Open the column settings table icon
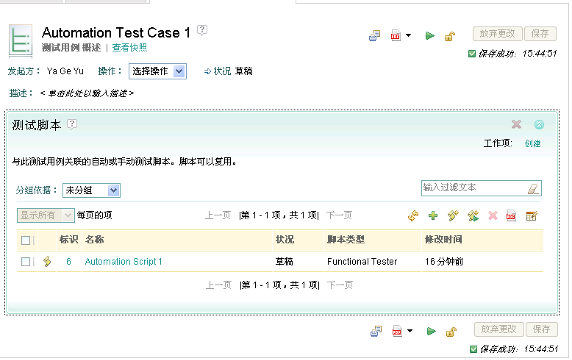The width and height of the screenshot is (572, 360). coord(532,216)
